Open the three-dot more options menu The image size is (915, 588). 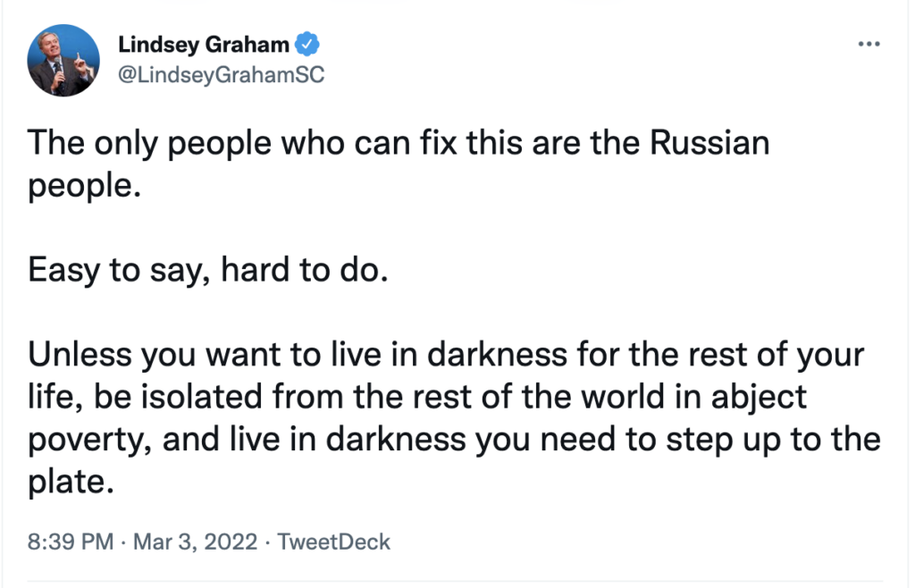869,45
